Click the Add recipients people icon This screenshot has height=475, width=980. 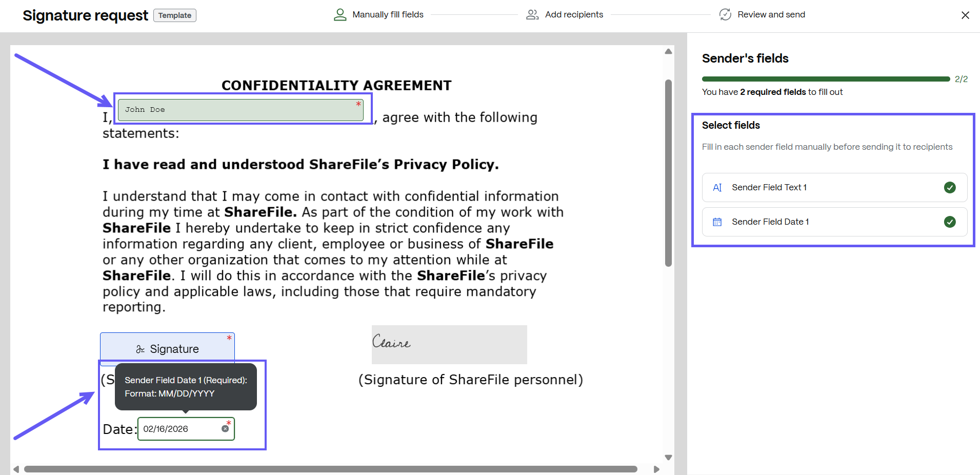pos(532,15)
